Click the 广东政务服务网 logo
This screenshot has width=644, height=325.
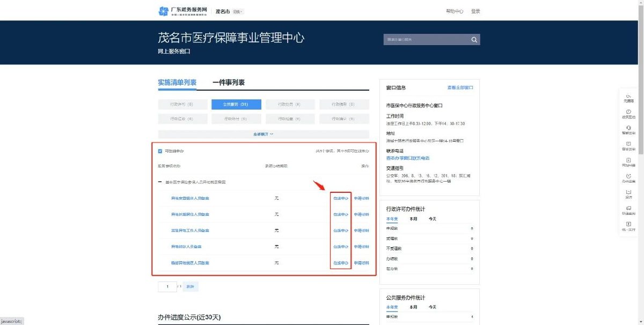pyautogui.click(x=183, y=11)
